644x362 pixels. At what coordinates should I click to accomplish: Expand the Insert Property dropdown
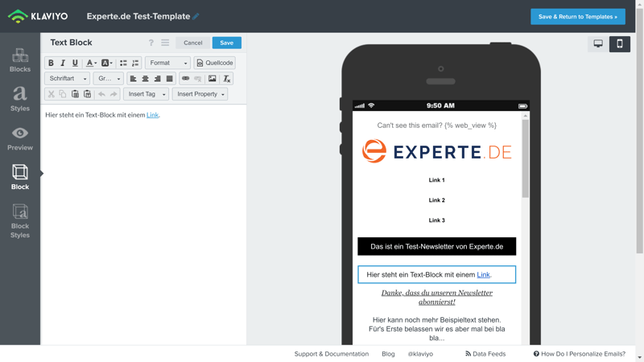[x=200, y=94]
